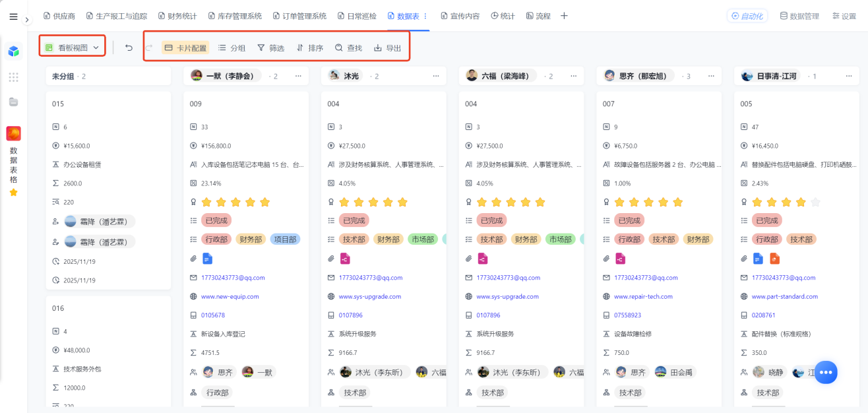This screenshot has height=413, width=868.
Task: Open the 统计 tab
Action: (503, 16)
